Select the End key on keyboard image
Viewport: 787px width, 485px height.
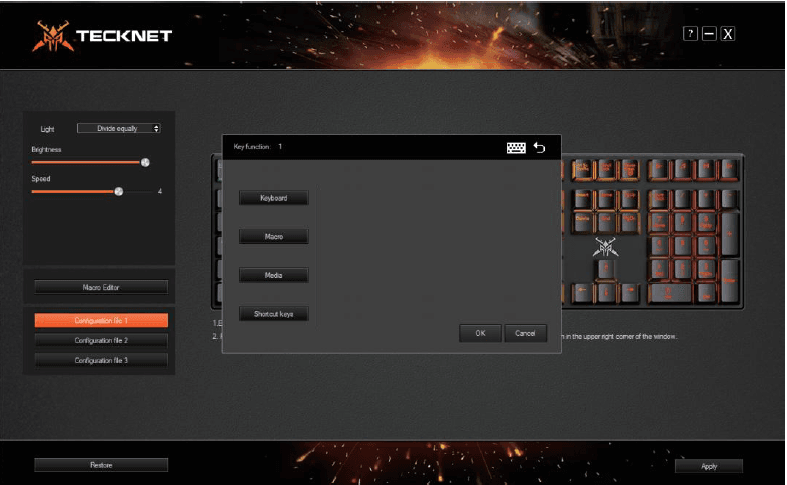(606, 223)
